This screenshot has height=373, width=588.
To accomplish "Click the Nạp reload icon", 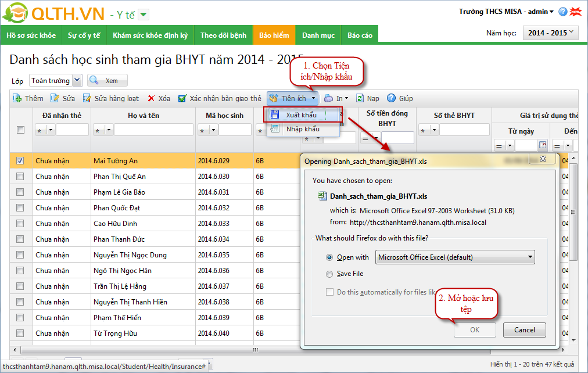I will point(360,99).
